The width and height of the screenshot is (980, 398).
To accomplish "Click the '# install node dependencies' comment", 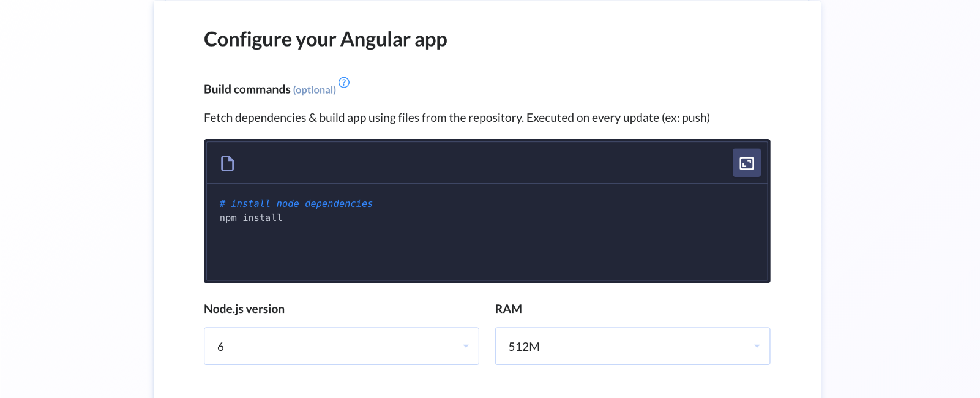I will [x=296, y=203].
